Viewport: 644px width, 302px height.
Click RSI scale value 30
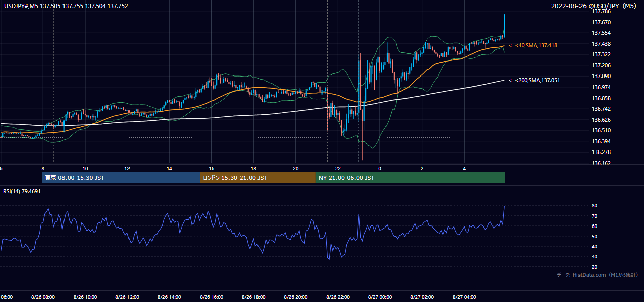click(595, 257)
